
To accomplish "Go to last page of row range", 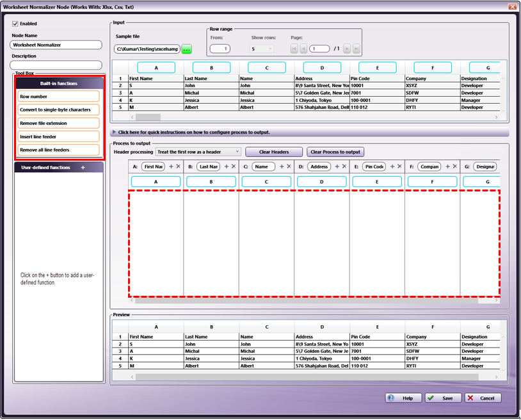I will [x=357, y=49].
